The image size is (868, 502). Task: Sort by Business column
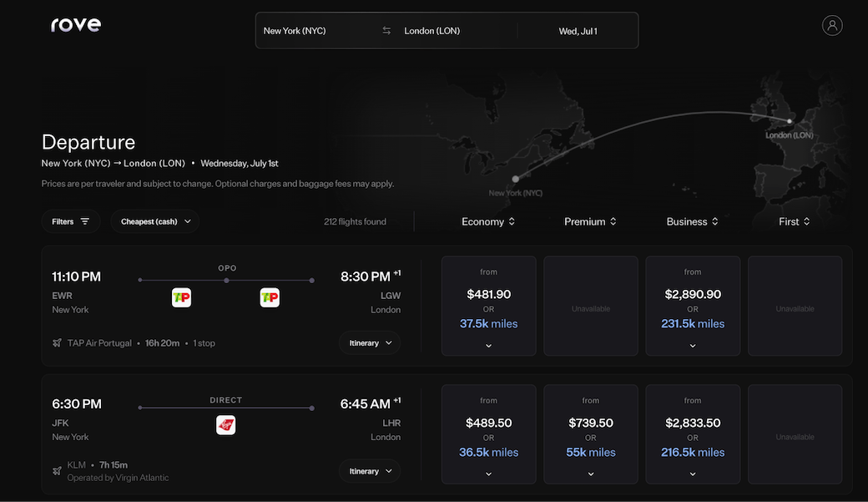(692, 221)
